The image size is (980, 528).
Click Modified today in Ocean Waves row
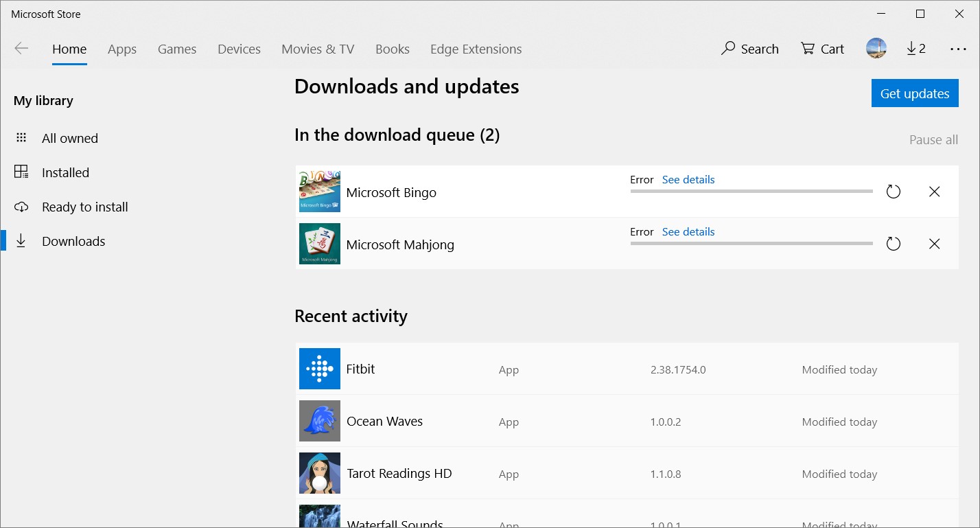[x=839, y=422]
